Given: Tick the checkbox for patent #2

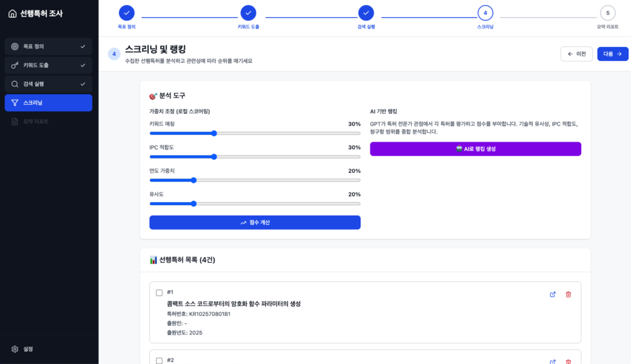Looking at the screenshot, I should click(159, 360).
